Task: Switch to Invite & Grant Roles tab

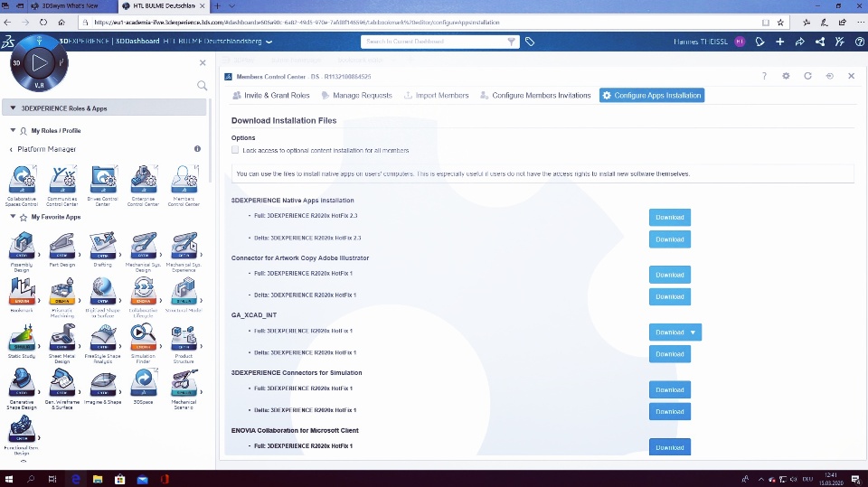Action: (271, 95)
